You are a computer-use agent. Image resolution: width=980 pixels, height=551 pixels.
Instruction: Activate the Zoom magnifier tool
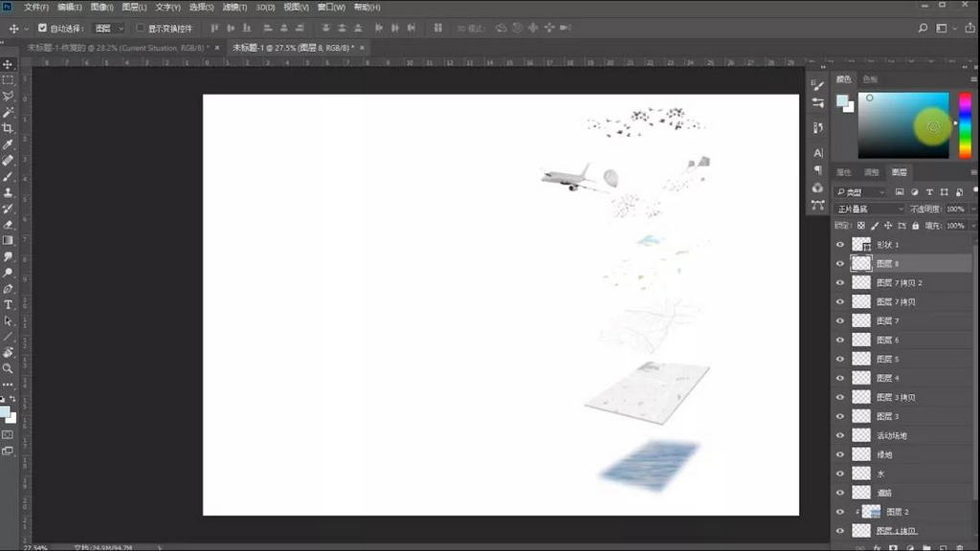[8, 368]
